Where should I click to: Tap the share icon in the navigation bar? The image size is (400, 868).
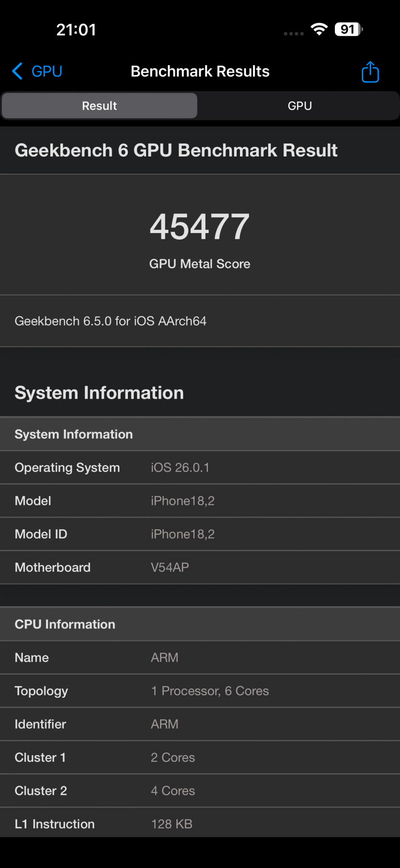tap(370, 72)
